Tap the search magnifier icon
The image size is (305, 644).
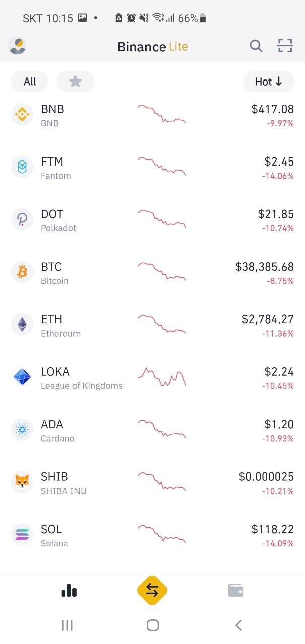pyautogui.click(x=256, y=46)
